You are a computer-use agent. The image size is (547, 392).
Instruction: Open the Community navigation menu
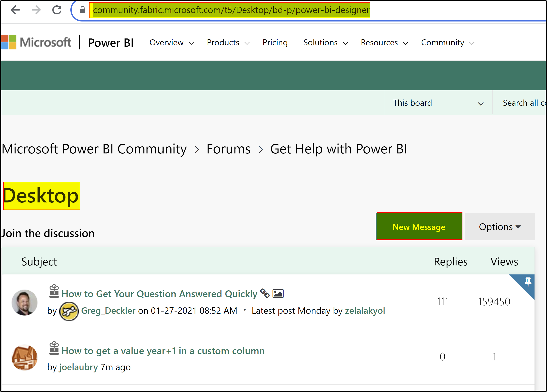point(448,43)
